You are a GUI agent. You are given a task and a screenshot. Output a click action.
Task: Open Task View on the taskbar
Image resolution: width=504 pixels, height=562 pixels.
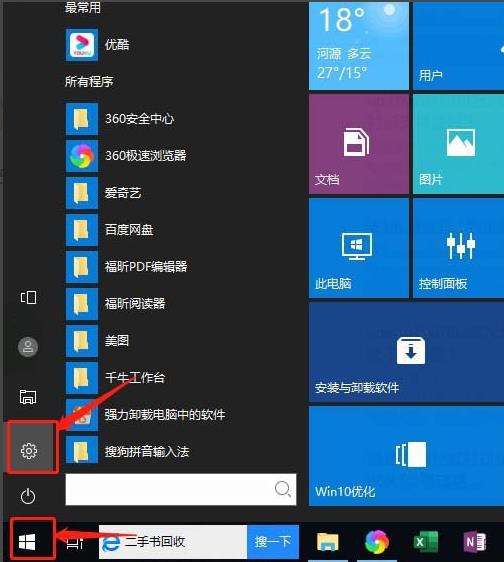pyautogui.click(x=75, y=543)
